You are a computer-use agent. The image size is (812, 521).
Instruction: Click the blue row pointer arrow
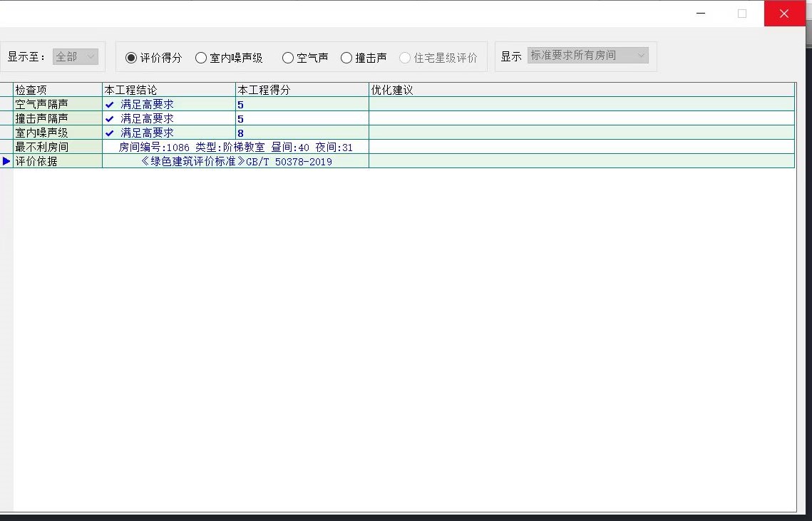(x=6, y=161)
